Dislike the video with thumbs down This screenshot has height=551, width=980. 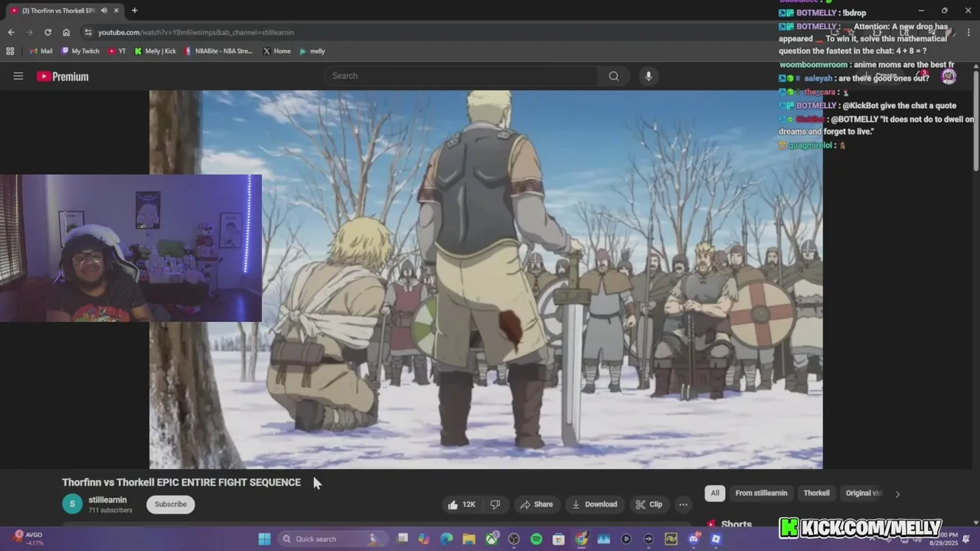pos(495,504)
